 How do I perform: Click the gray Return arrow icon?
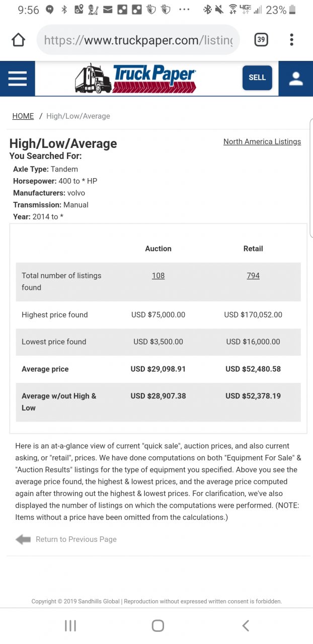pyautogui.click(x=23, y=539)
